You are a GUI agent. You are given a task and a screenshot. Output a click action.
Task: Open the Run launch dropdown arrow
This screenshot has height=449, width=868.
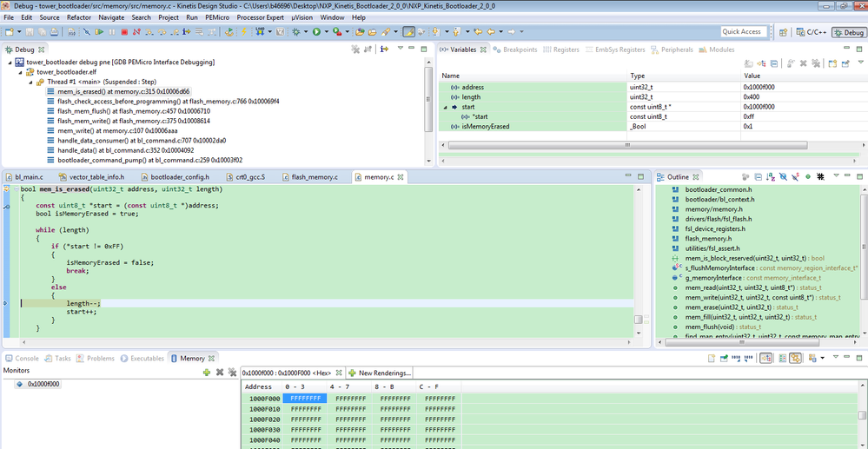(x=327, y=31)
